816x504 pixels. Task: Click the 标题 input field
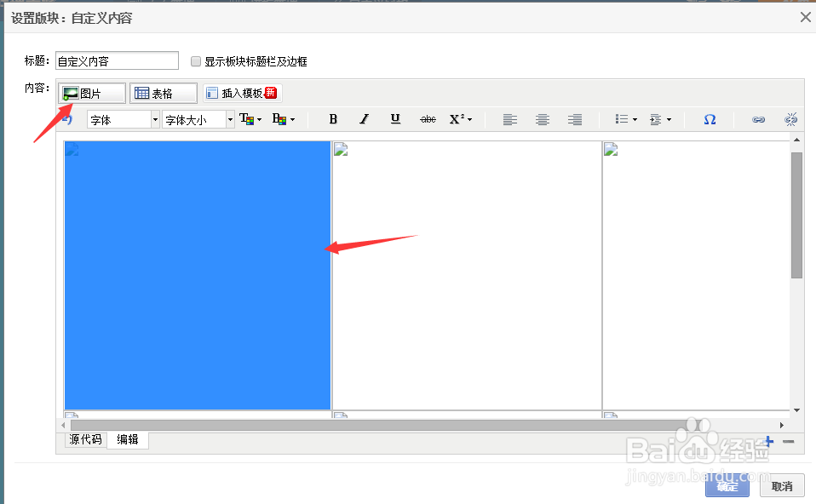tap(117, 60)
